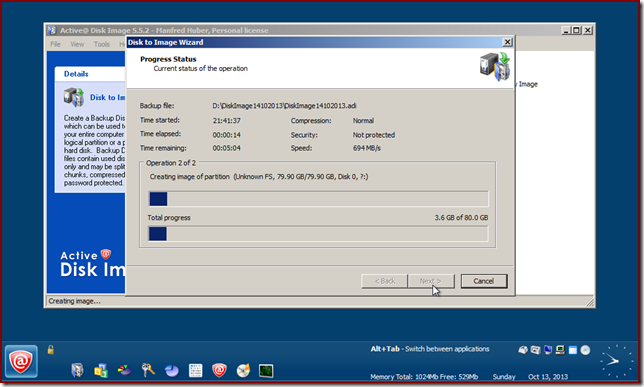Image resolution: width=644 pixels, height=387 pixels.
Task: Launch the small red shield @ icon
Action: pyautogui.click(x=219, y=371)
